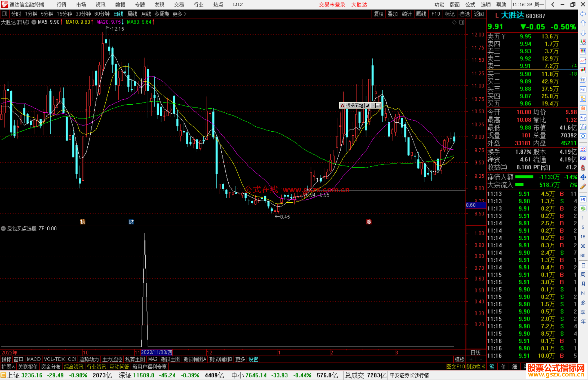Click the blue four-way move arrows icon
This screenshot has height=380, width=588.
pyautogui.click(x=583, y=177)
